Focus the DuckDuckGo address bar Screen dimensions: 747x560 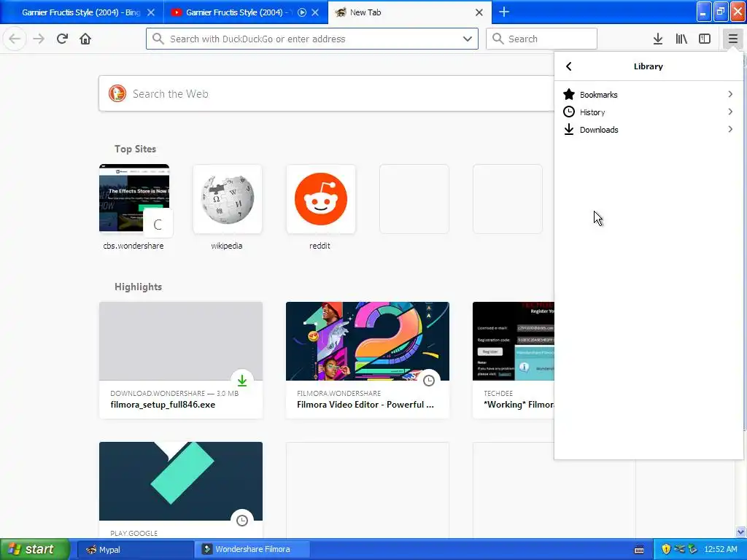[312, 39]
